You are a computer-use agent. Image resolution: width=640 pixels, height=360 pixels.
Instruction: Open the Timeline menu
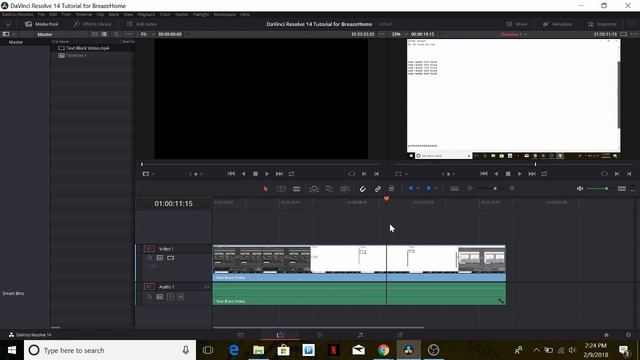(83, 14)
